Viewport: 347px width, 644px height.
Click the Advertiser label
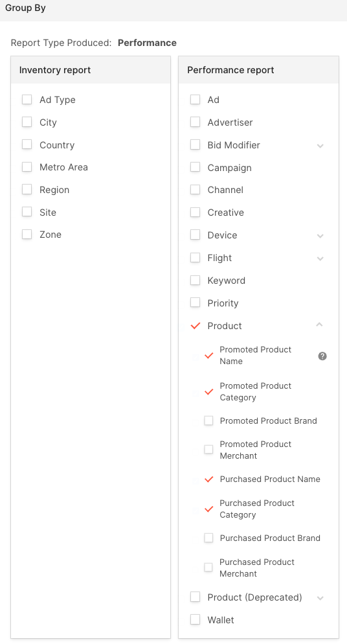(x=230, y=122)
